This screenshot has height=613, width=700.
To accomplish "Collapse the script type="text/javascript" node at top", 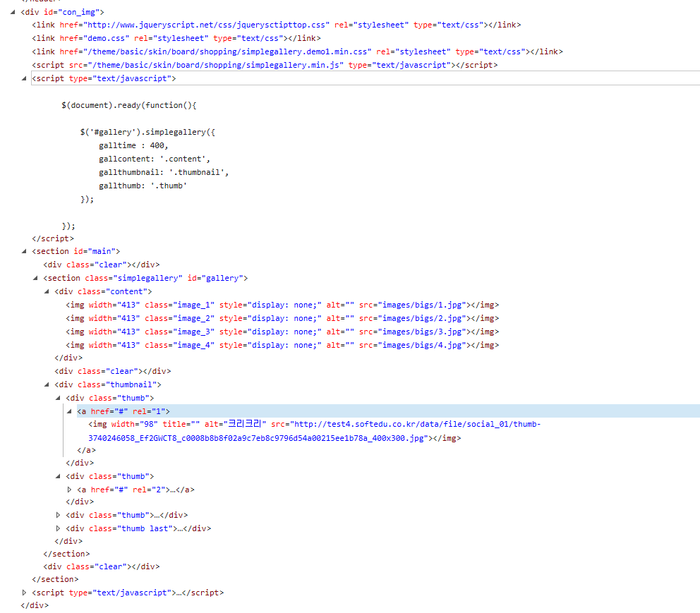I will 24,78.
